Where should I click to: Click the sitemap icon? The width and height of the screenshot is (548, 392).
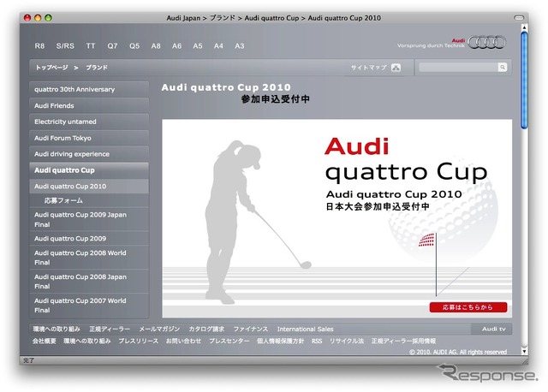point(396,68)
